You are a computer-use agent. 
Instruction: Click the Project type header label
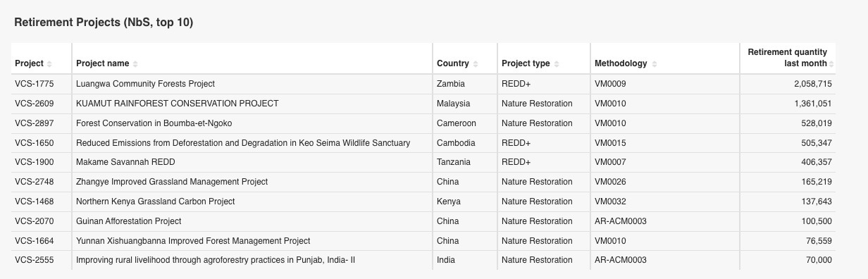[x=526, y=63]
